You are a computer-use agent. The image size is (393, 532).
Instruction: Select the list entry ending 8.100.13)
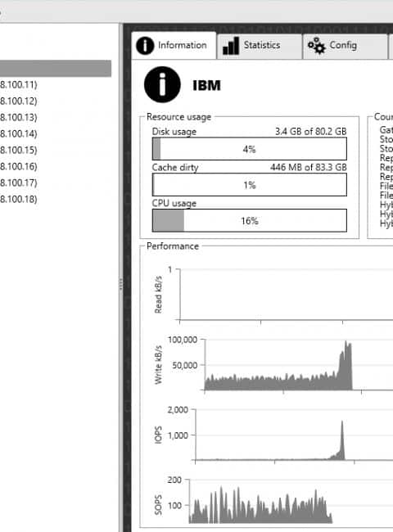[19, 117]
